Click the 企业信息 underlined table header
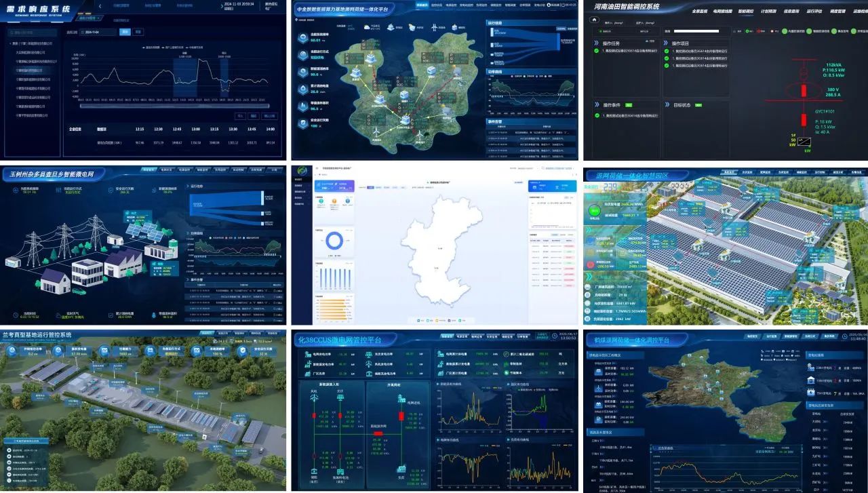 [x=75, y=129]
